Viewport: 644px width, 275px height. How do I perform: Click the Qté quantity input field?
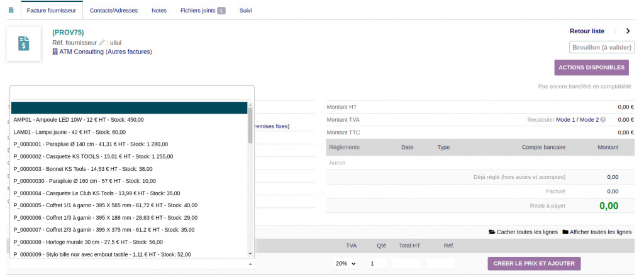tap(376, 264)
